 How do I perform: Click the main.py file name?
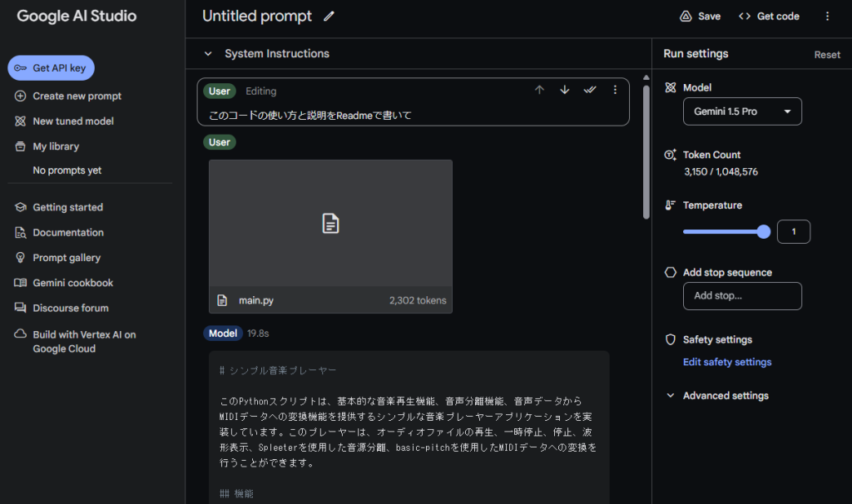click(256, 300)
